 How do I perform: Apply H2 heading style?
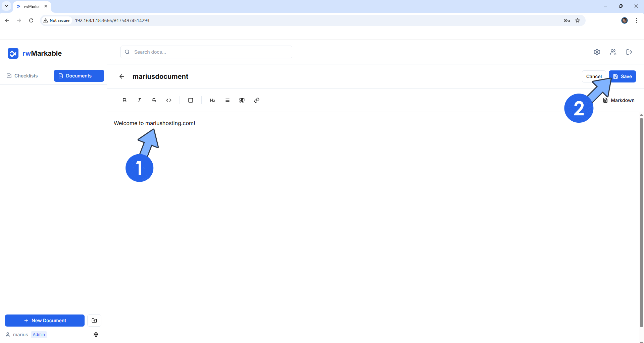click(212, 100)
